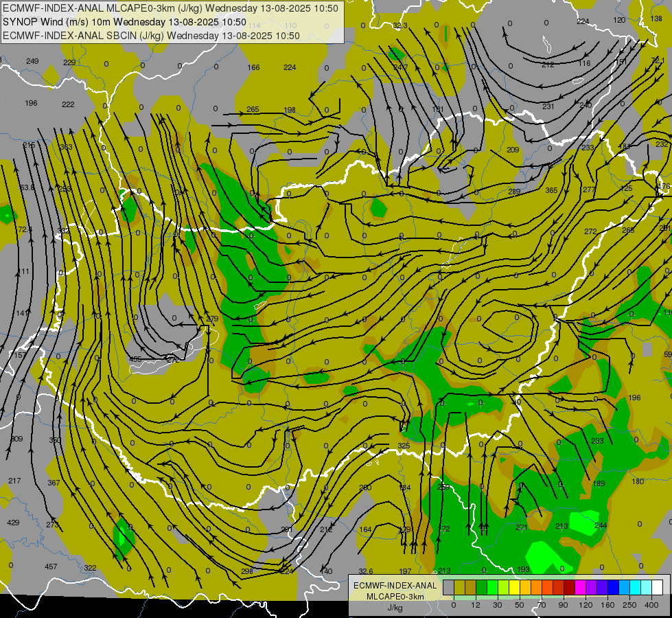Click the map value 429
This screenshot has height=618, width=672.
click(13, 523)
